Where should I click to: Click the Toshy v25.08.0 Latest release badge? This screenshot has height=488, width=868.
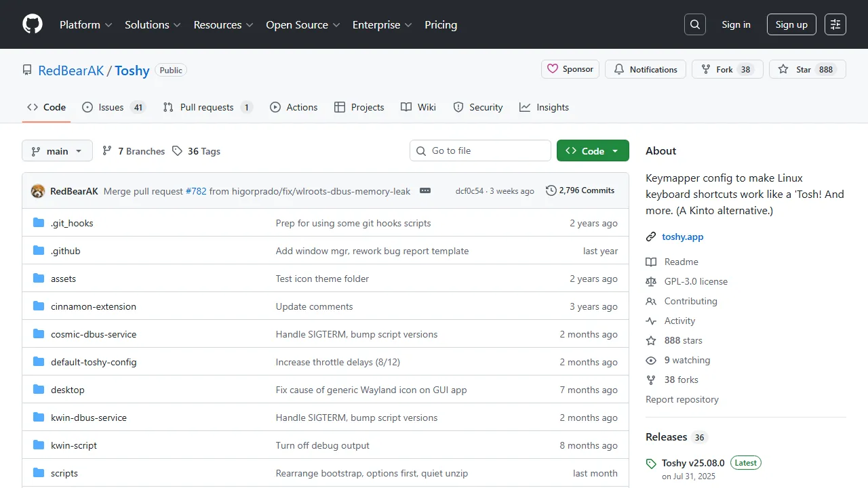click(x=745, y=462)
